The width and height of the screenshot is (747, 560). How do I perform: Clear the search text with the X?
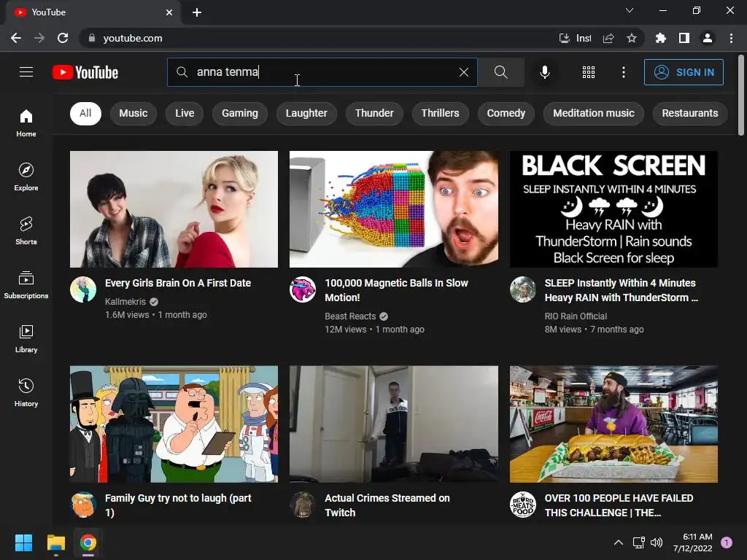pos(463,72)
